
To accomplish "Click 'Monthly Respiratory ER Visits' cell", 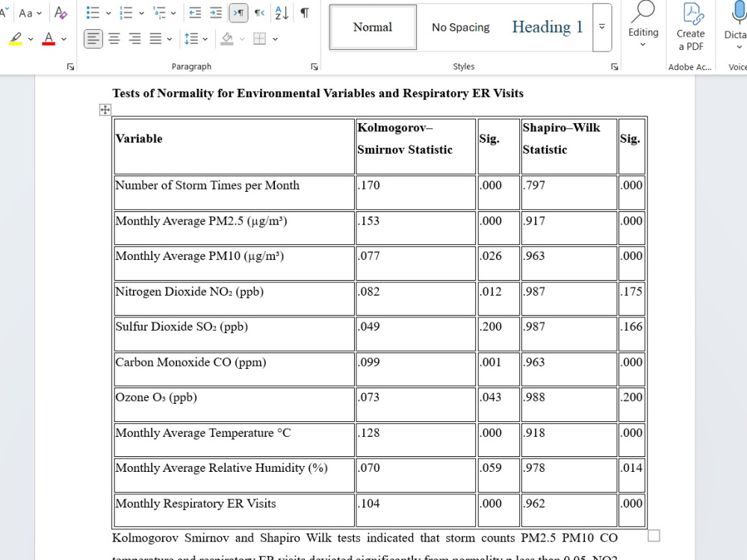I will point(235,511).
